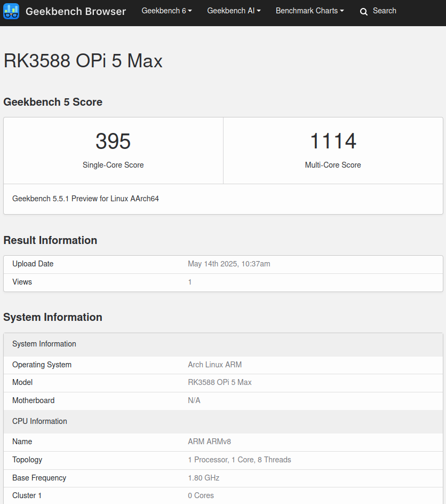446x504 pixels.
Task: Click the Operating System label
Action: [42, 365]
